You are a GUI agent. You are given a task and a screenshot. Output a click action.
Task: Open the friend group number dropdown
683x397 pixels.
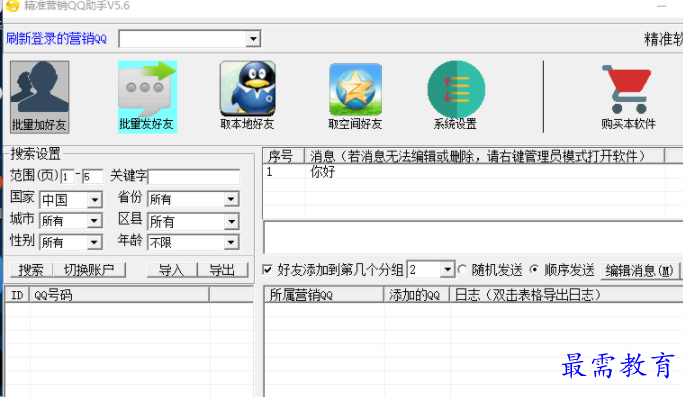pyautogui.click(x=447, y=270)
